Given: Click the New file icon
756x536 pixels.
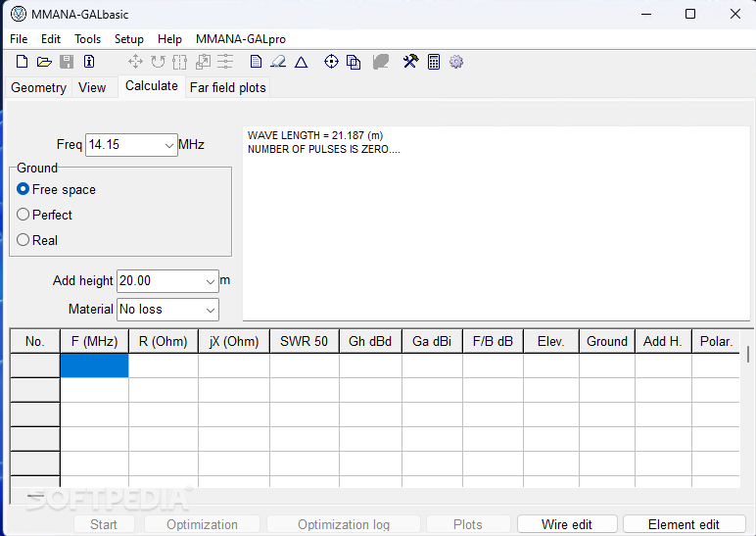Looking at the screenshot, I should click(x=22, y=62).
